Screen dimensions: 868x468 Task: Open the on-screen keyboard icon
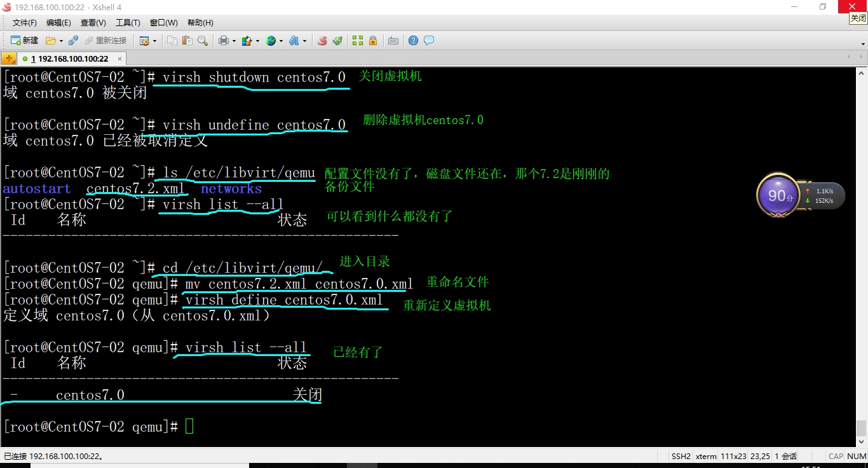pyautogui.click(x=393, y=40)
